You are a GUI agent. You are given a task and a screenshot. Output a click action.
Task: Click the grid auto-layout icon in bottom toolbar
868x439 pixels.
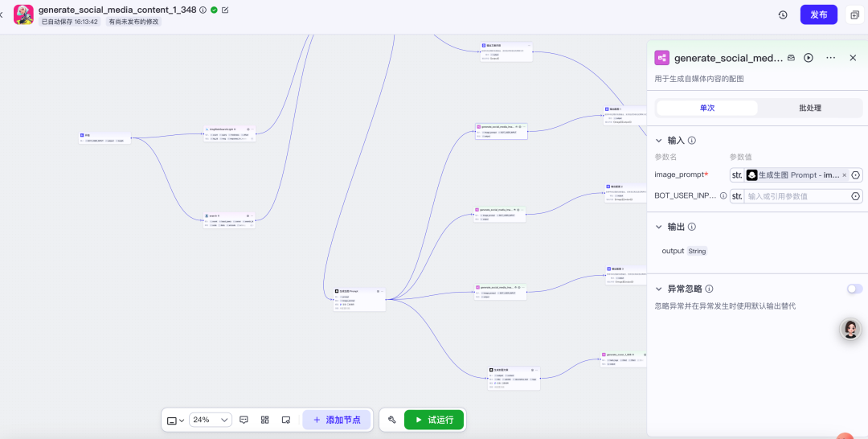[x=264, y=420]
